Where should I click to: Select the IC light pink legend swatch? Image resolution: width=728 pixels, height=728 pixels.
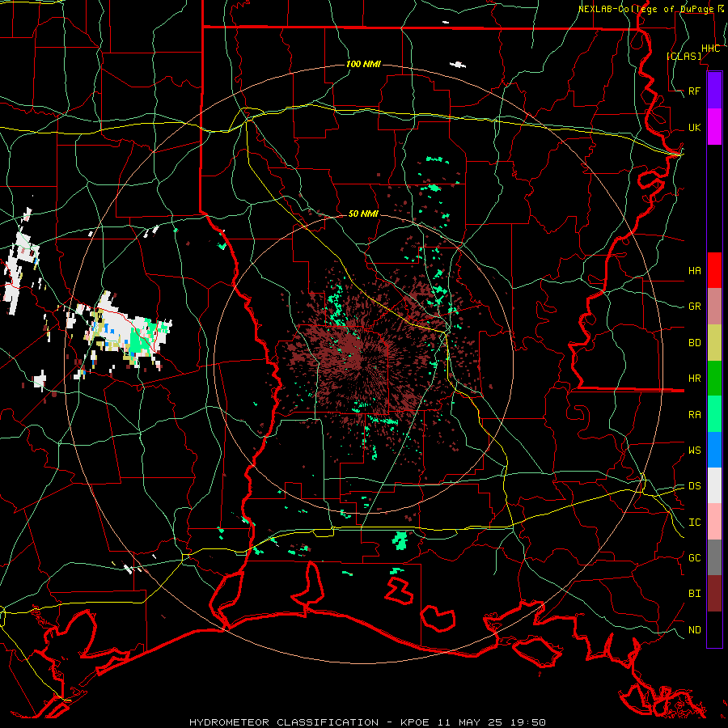click(x=714, y=522)
